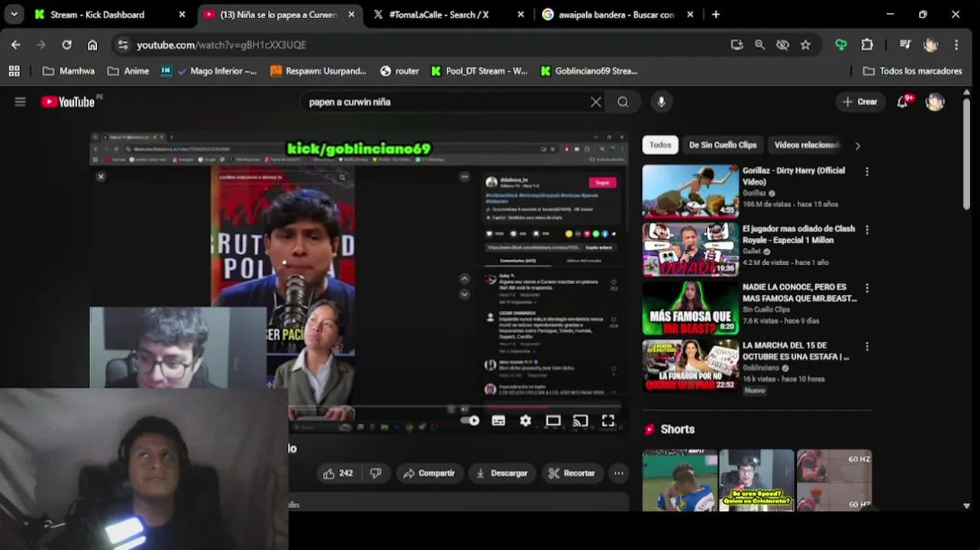Open the media controls icon
The image size is (980, 550).
coord(905,45)
